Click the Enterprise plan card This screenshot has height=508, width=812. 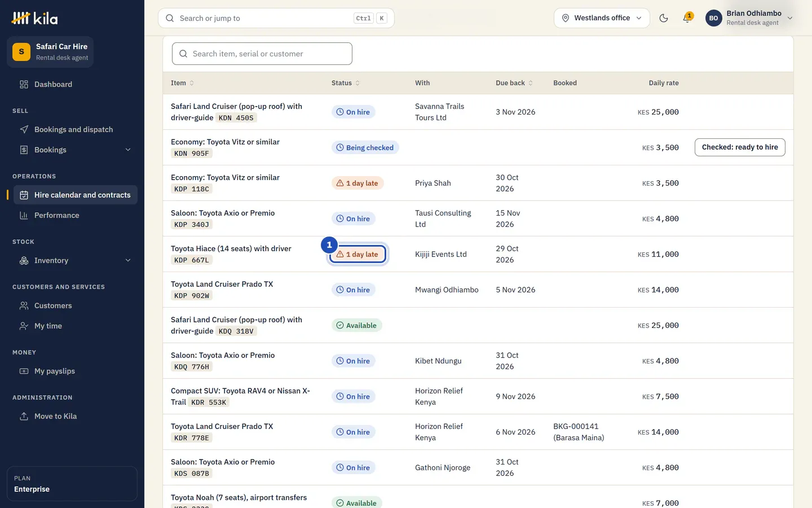(72, 484)
